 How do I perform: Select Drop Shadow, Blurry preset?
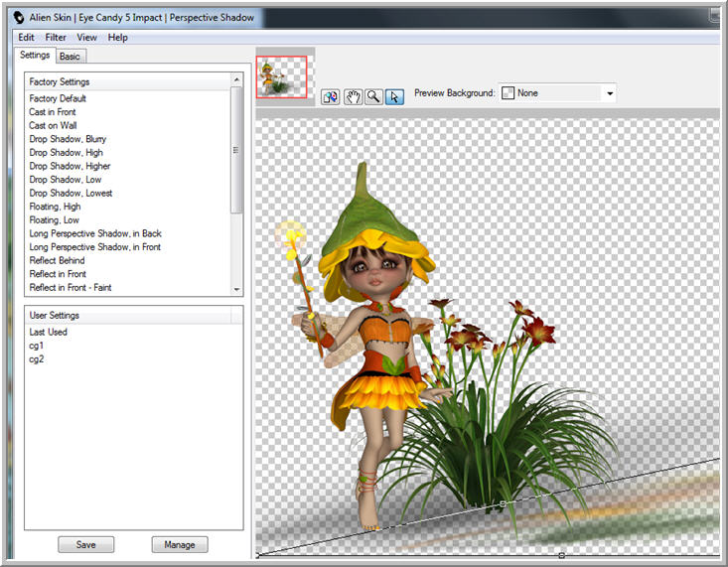pyautogui.click(x=68, y=139)
